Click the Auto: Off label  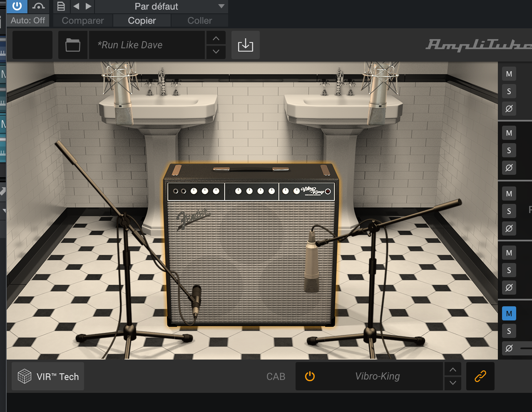click(x=27, y=20)
